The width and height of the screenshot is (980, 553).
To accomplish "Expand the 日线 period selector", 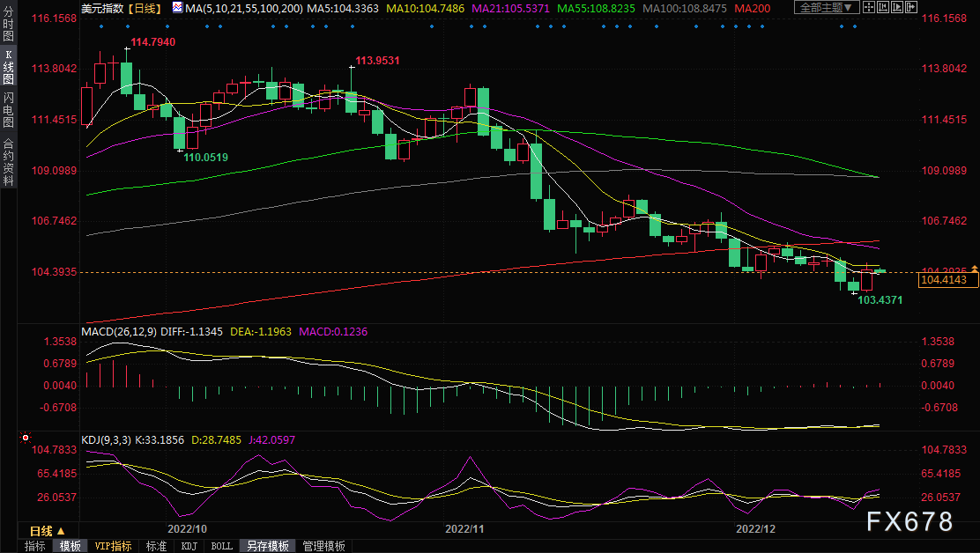I will 46,531.
